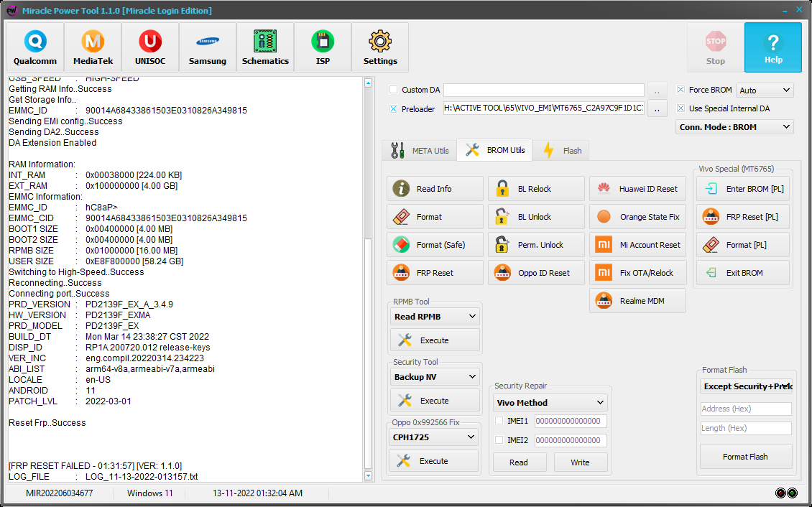Execute the Security Tool action
The image size is (812, 507).
pos(435,401)
